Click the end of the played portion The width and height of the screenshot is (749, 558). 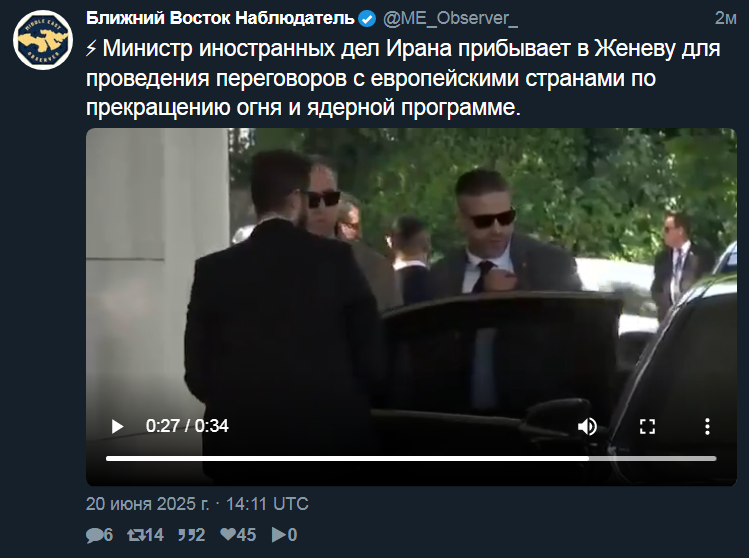pos(588,459)
